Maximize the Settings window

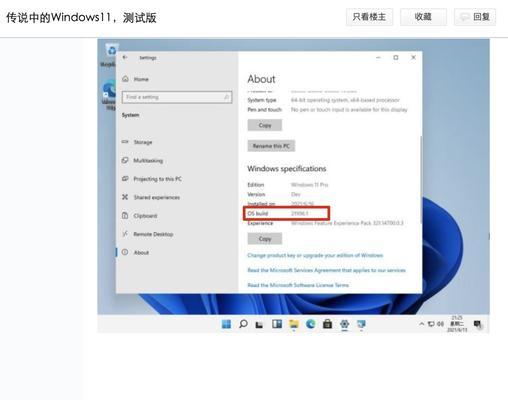[396, 57]
